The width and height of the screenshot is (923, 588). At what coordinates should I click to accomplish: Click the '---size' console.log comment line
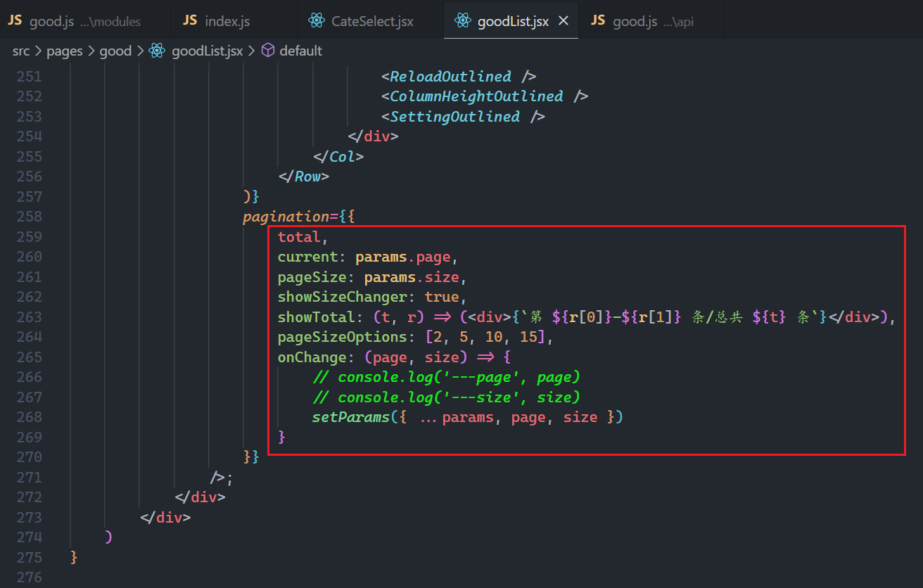(447, 397)
